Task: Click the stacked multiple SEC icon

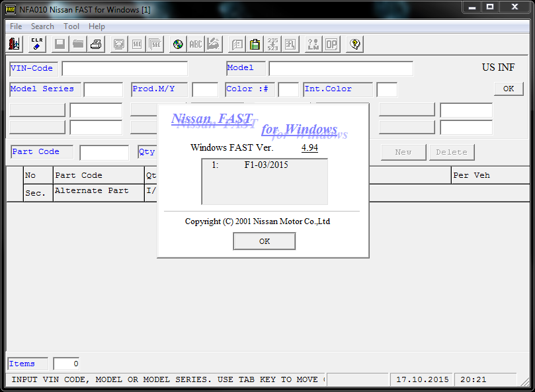Action: point(155,44)
